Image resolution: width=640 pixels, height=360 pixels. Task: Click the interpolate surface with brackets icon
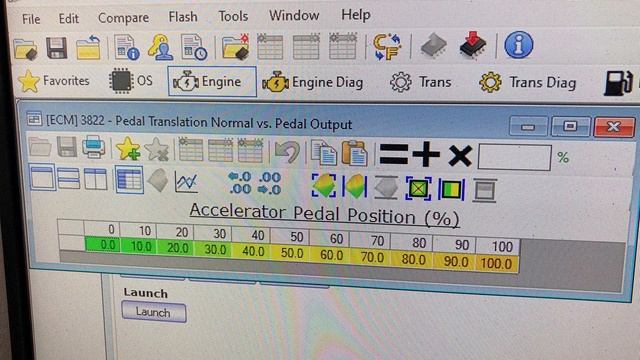coord(324,186)
